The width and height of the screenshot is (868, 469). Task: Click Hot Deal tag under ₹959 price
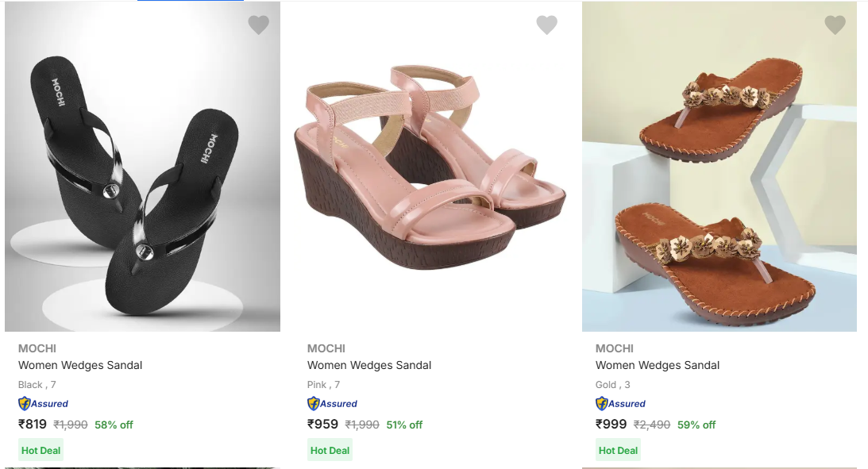pos(330,450)
